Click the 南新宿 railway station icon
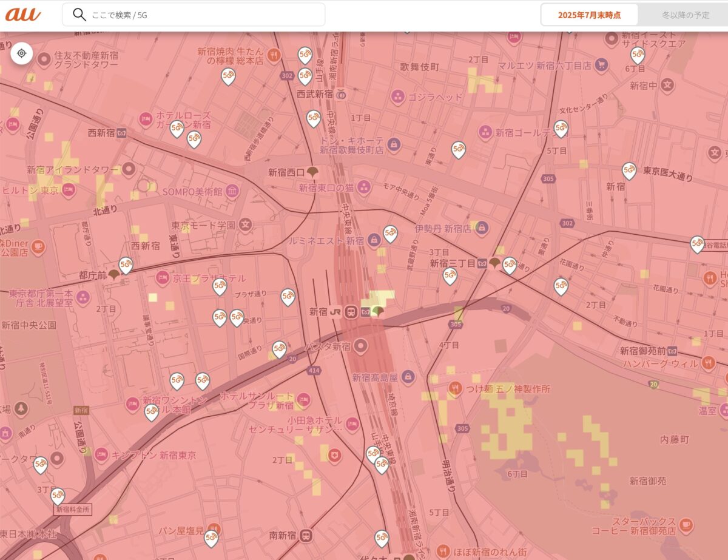This screenshot has width=728, height=560. [x=307, y=536]
